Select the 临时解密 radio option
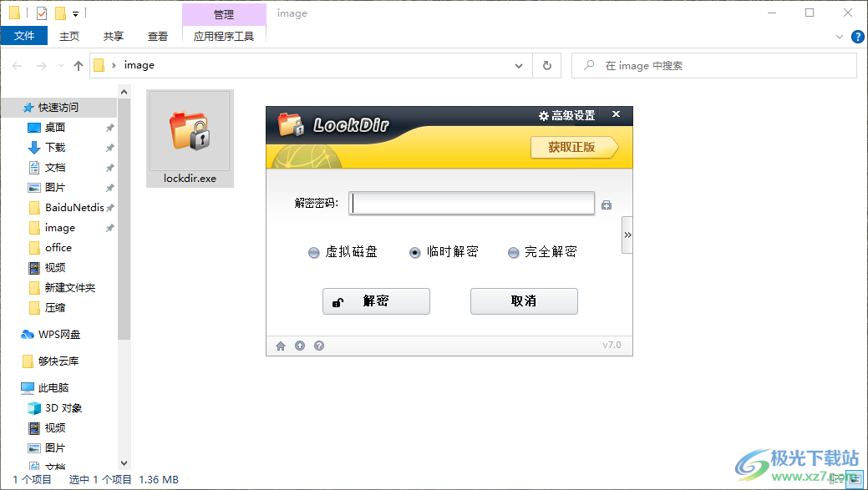 tap(444, 252)
